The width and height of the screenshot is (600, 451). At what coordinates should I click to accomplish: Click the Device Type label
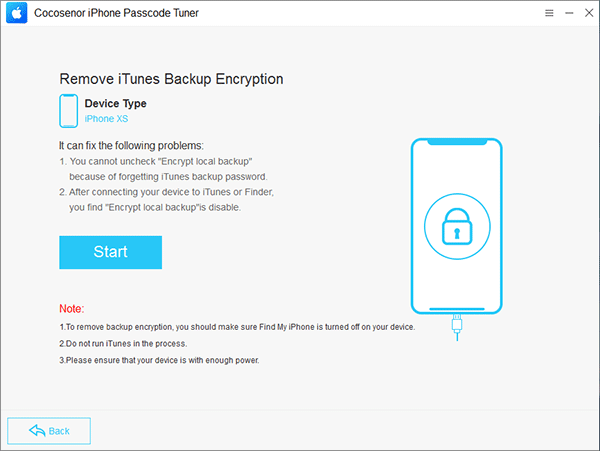pos(116,103)
